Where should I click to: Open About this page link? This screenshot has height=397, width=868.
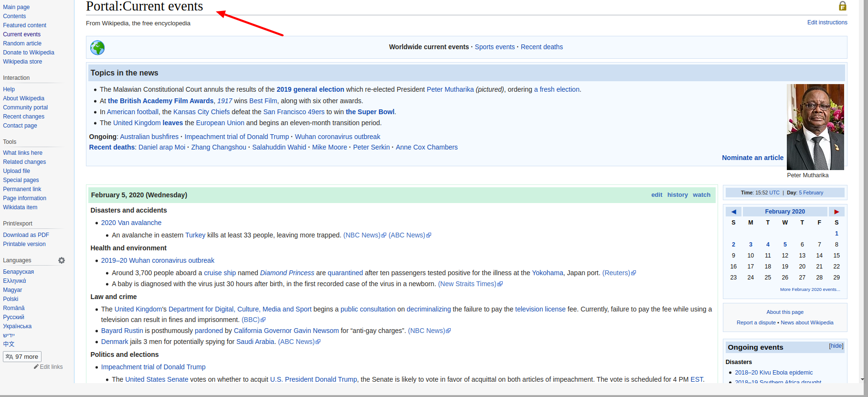(785, 312)
